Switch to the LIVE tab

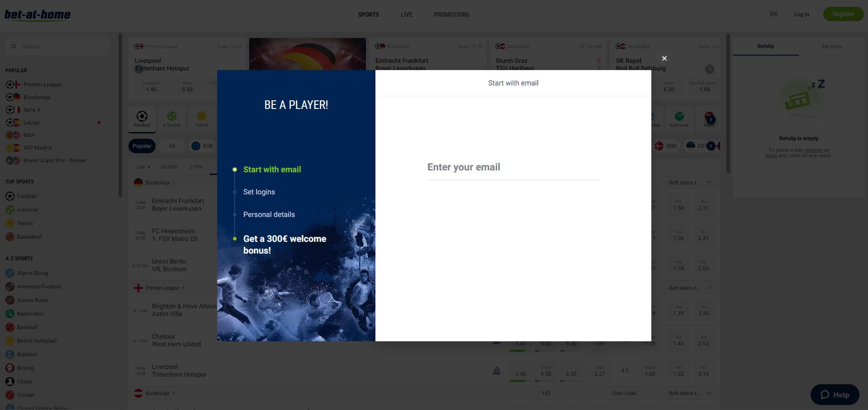406,14
